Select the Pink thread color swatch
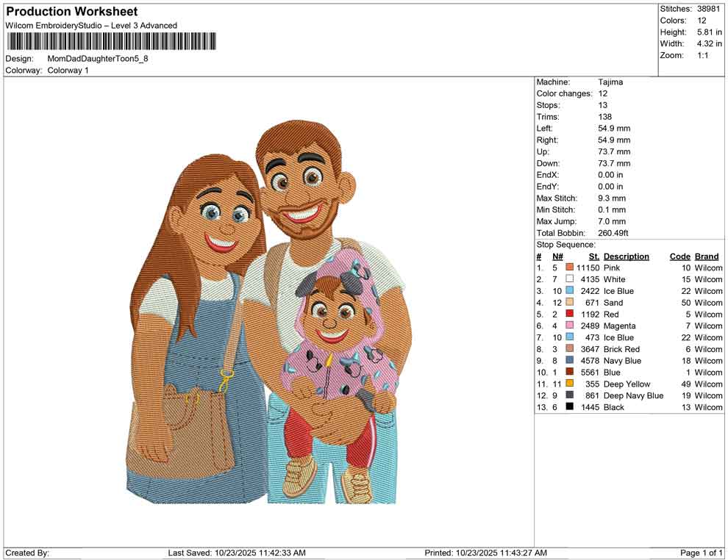This screenshot has height=560, width=728. 569,268
